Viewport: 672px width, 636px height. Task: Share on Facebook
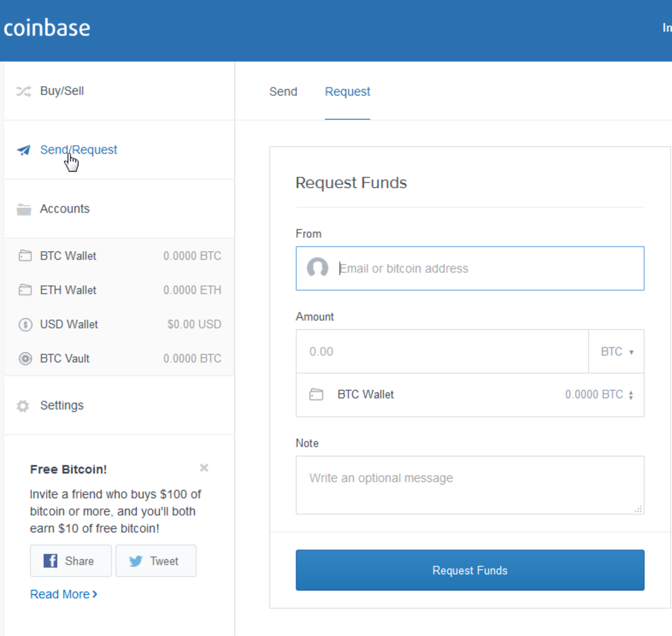point(71,561)
